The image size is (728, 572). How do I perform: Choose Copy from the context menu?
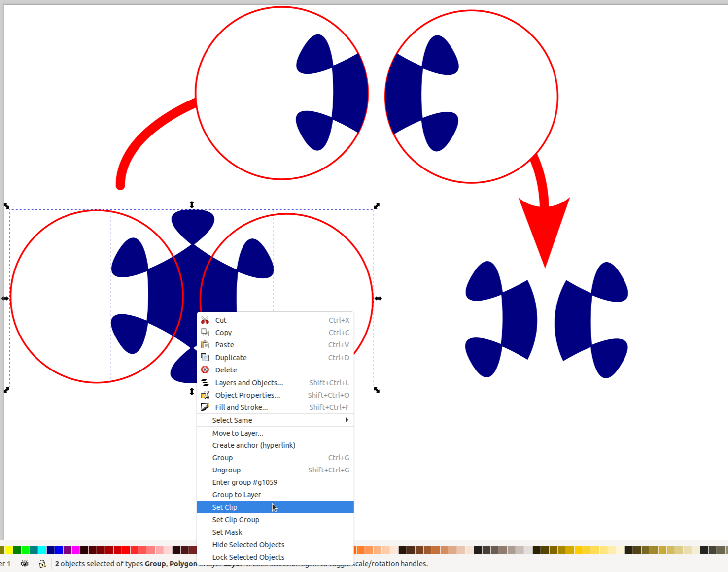click(275, 333)
